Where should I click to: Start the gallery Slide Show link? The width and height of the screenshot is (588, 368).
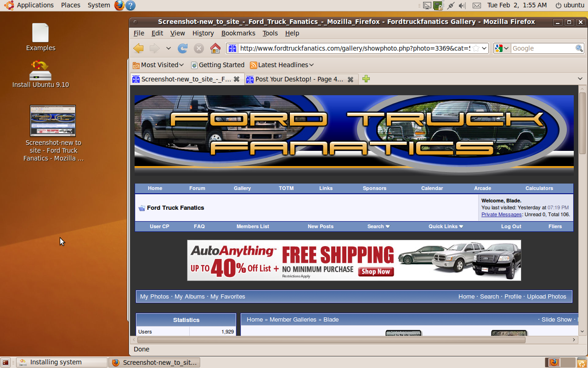pos(557,320)
